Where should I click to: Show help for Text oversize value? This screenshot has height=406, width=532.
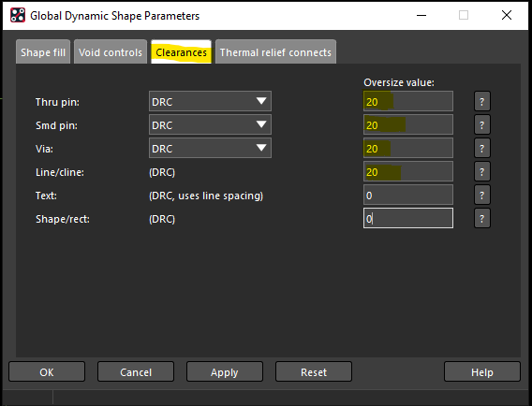(481, 195)
